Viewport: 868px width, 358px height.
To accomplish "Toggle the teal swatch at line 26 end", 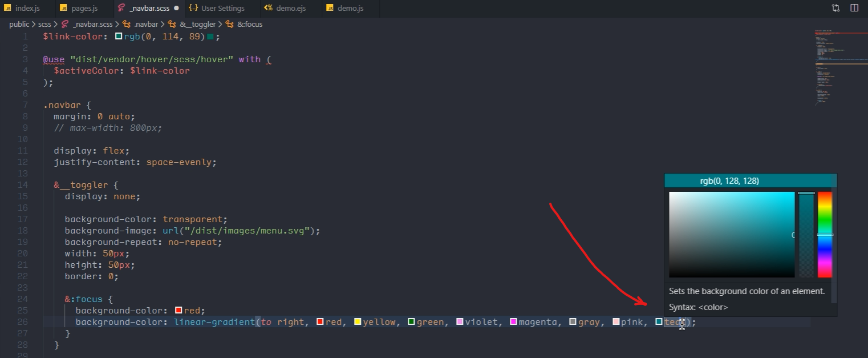I will 659,321.
